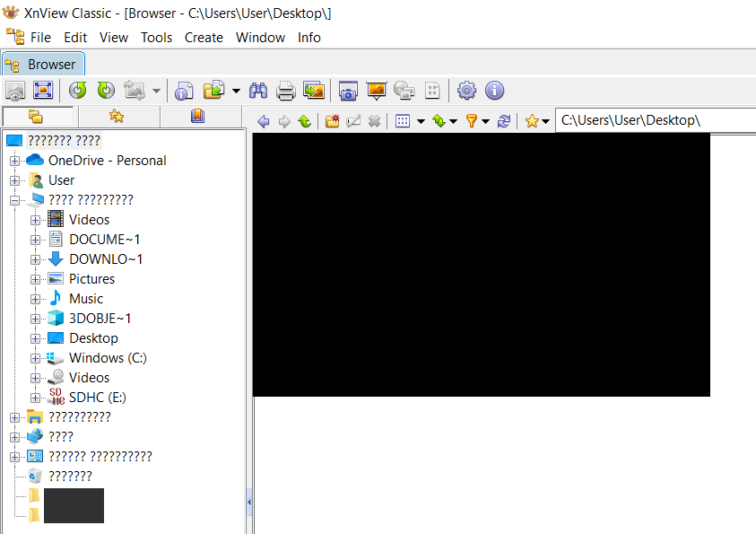Expand the Pictures tree node
Image resolution: width=756 pixels, height=534 pixels.
[x=35, y=279]
